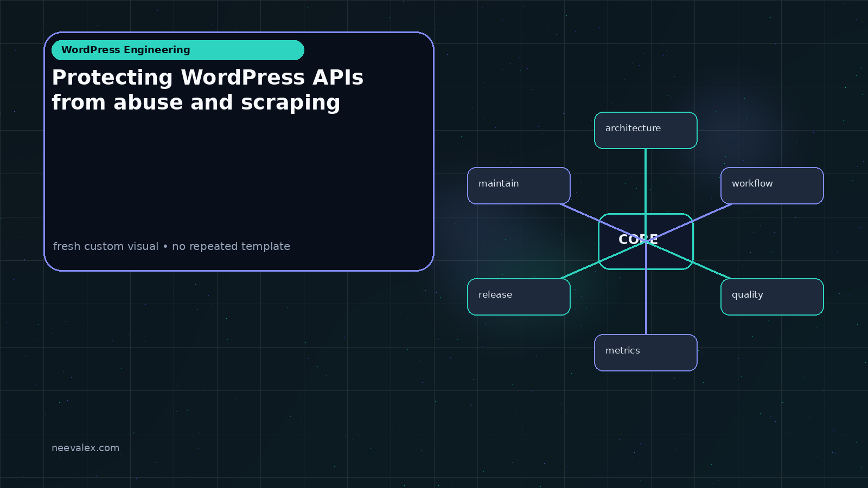Select the release node
This screenshot has width=868, height=488.
pyautogui.click(x=519, y=297)
